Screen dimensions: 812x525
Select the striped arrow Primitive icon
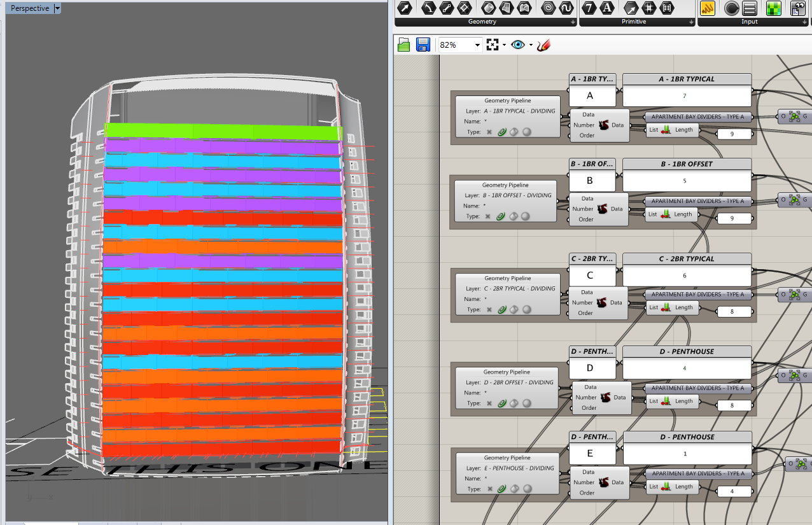pyautogui.click(x=631, y=8)
